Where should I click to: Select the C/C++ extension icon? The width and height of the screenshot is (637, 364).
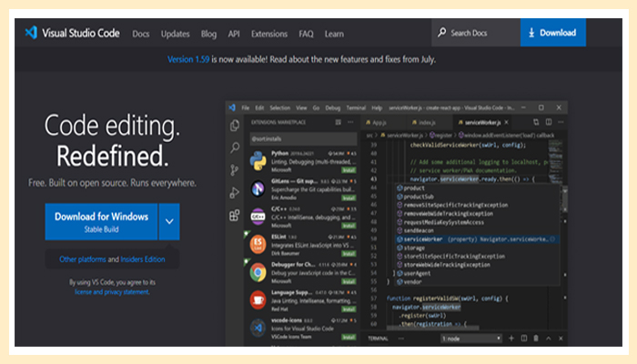pos(258,217)
